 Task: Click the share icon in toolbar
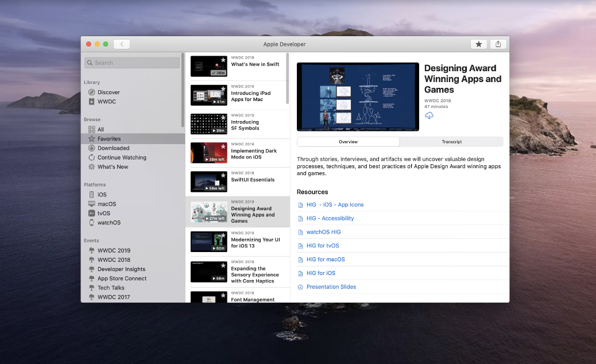[x=498, y=44]
